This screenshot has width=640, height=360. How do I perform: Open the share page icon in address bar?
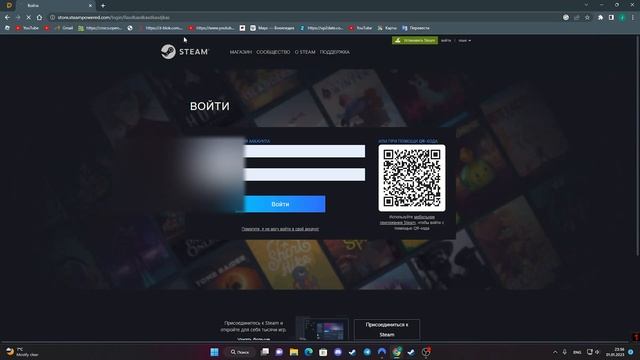coord(577,18)
